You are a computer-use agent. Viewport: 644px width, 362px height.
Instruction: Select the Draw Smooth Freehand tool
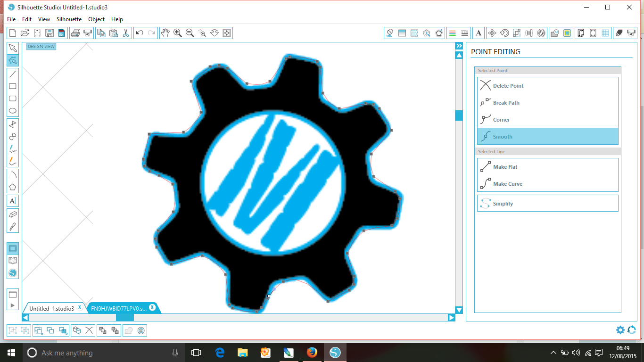pyautogui.click(x=13, y=161)
